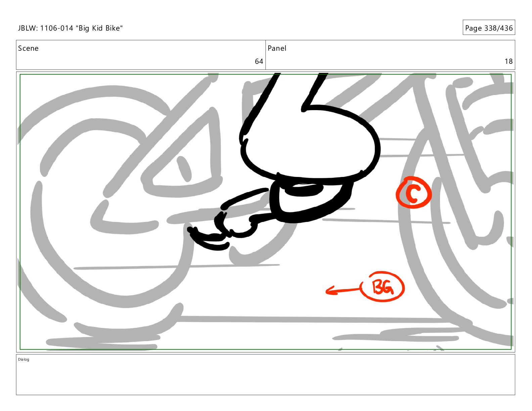Screen dimensions: 532x411
Task: Click the Scene label
Action: 28,48
